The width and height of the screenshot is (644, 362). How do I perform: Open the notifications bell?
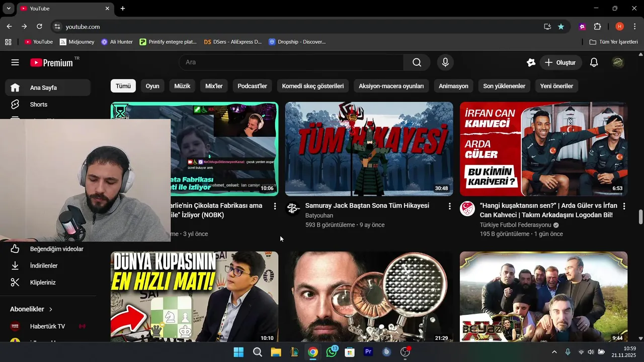point(594,62)
